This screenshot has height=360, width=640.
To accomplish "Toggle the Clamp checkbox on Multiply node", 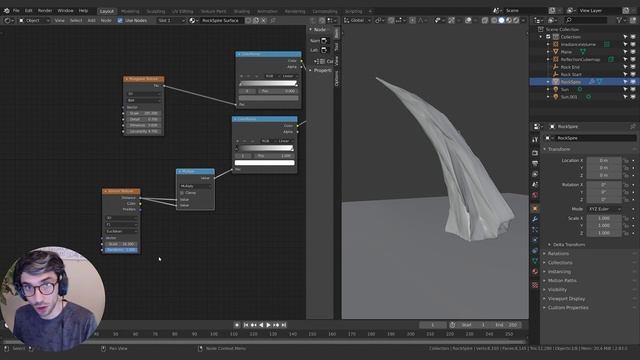I will [182, 193].
